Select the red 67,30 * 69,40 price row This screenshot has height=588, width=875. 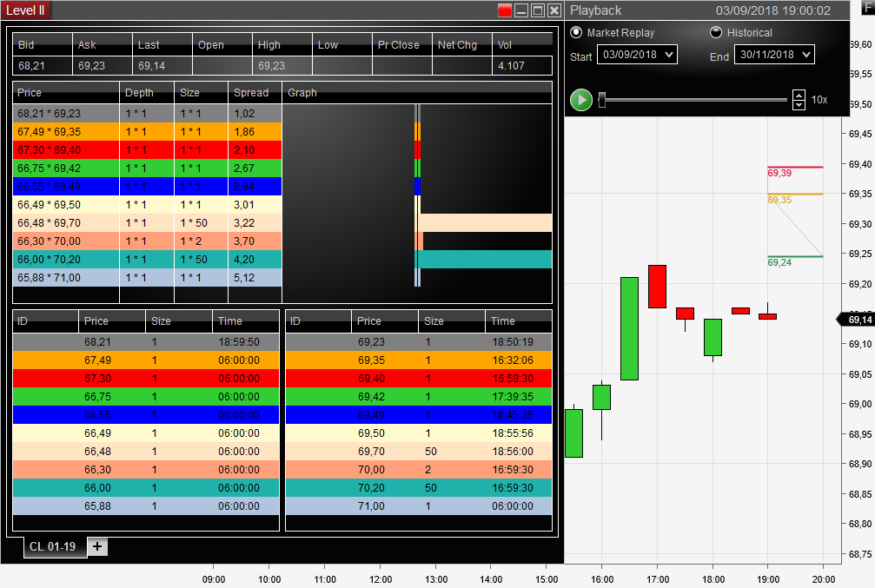coord(147,150)
